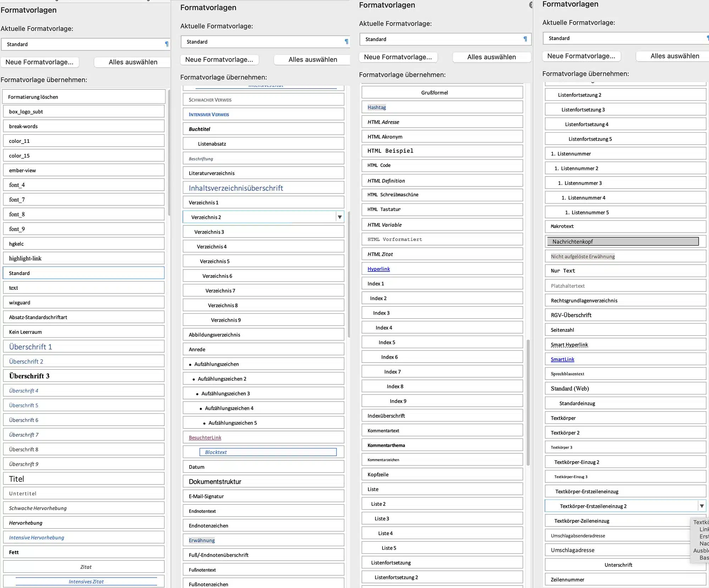Screen dimensions: 709x588
Task: Select the Überschrift 3 style
Action: tap(84, 376)
